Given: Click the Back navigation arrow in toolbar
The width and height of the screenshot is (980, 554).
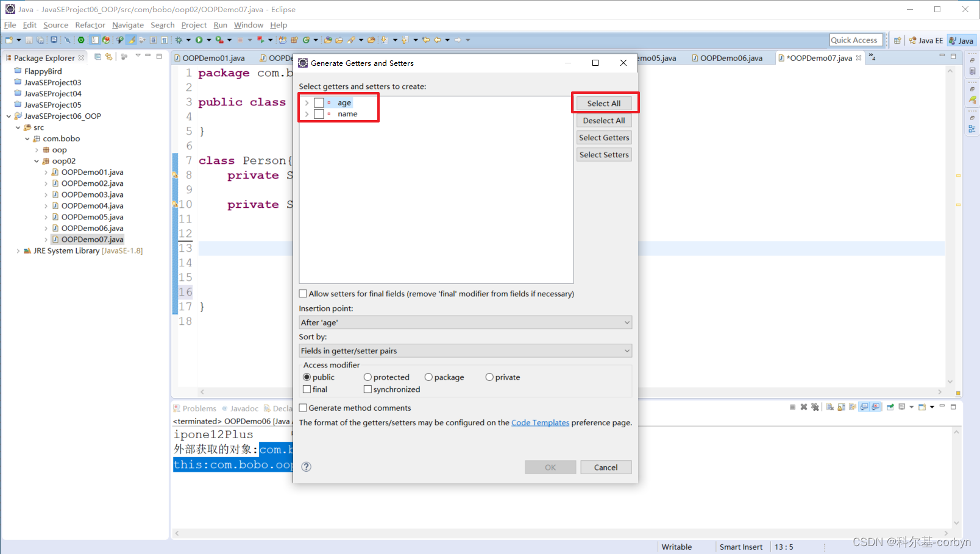Looking at the screenshot, I should pos(438,40).
